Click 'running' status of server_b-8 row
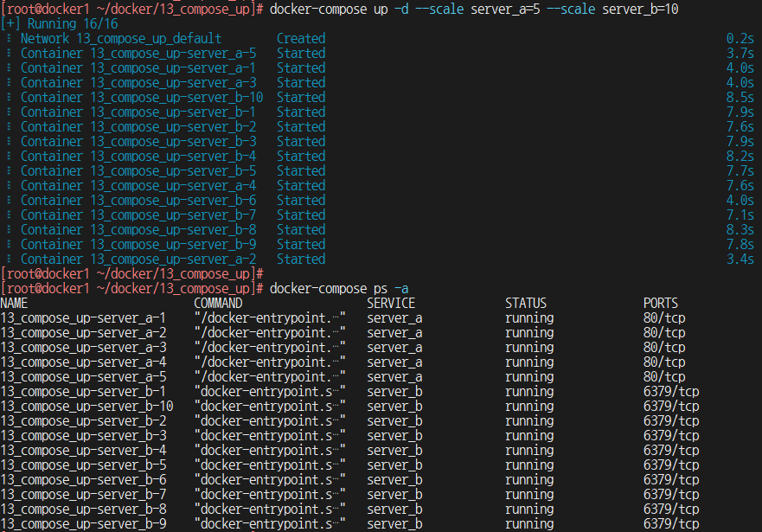The image size is (762, 532). [x=529, y=510]
